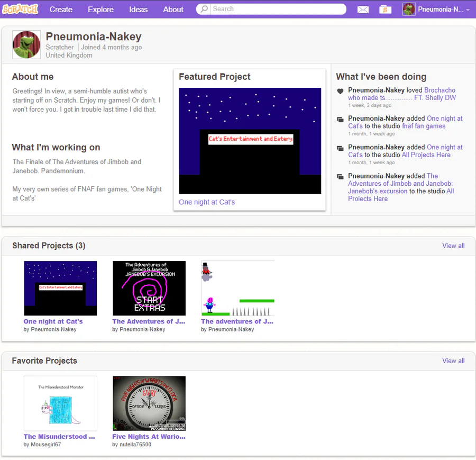Click the search magnifier icon
Image resolution: width=476 pixels, height=460 pixels.
(x=204, y=9)
